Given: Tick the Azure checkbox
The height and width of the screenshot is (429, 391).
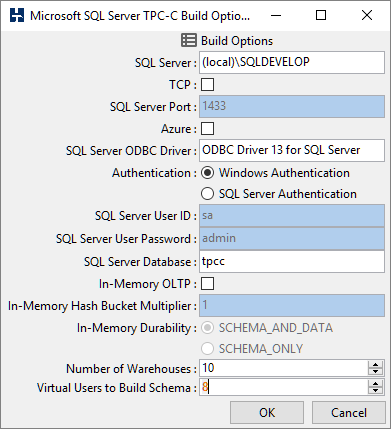Looking at the screenshot, I should 207,129.
